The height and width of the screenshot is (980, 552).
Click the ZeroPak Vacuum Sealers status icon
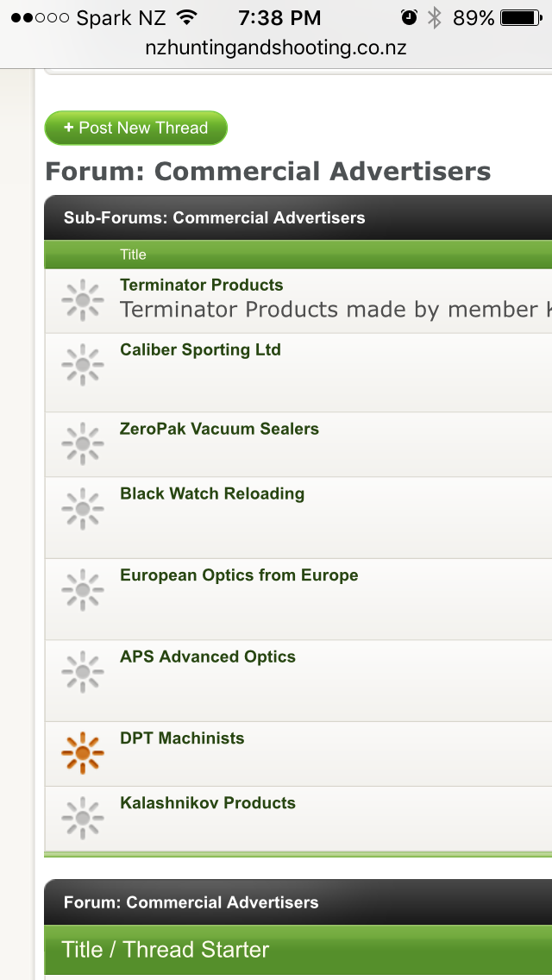pos(83,444)
